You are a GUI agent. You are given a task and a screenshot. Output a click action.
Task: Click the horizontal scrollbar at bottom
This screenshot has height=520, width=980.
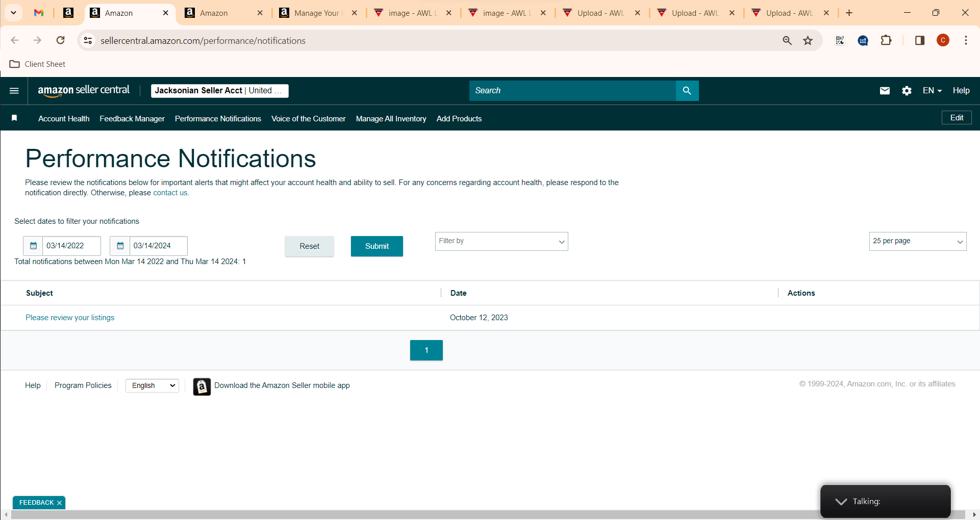487,515
